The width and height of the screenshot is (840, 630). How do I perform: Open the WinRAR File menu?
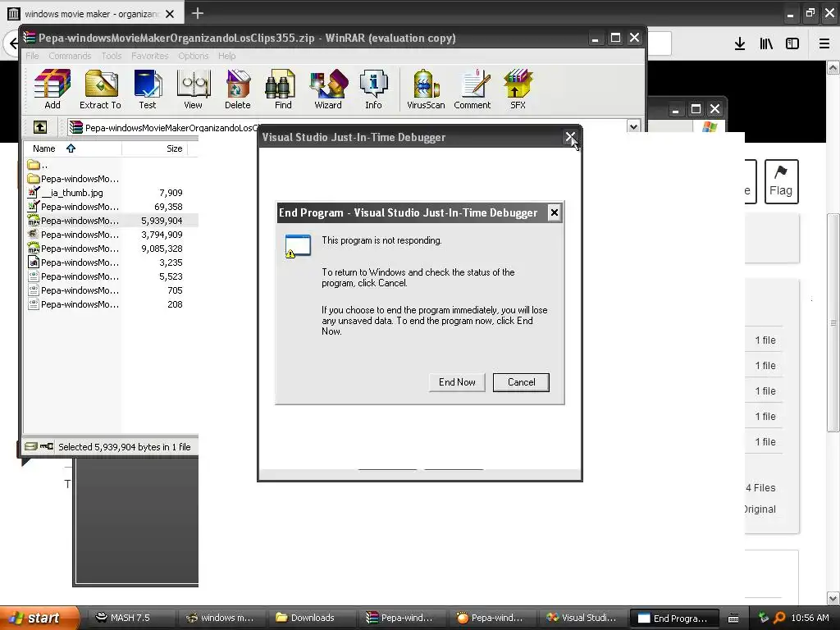click(x=32, y=56)
